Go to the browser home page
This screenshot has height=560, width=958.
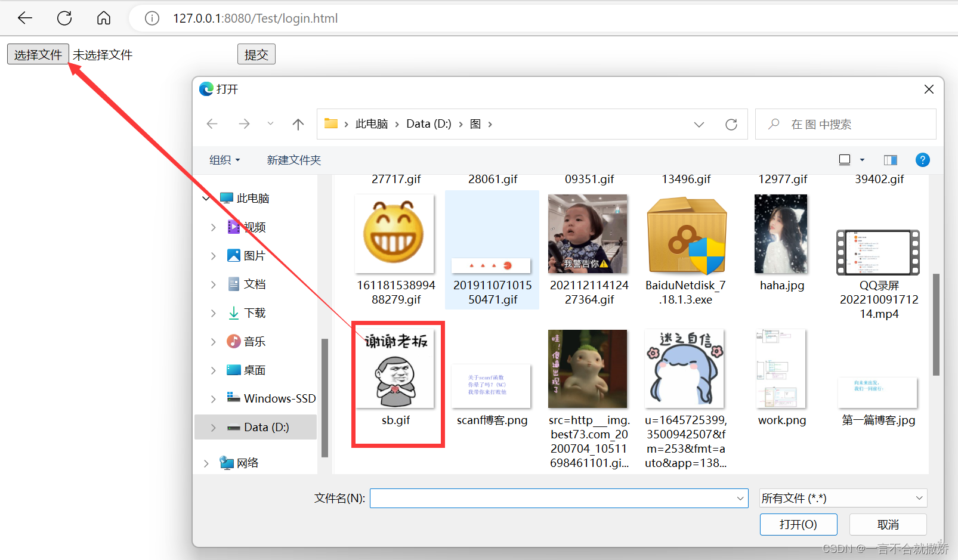coord(103,18)
